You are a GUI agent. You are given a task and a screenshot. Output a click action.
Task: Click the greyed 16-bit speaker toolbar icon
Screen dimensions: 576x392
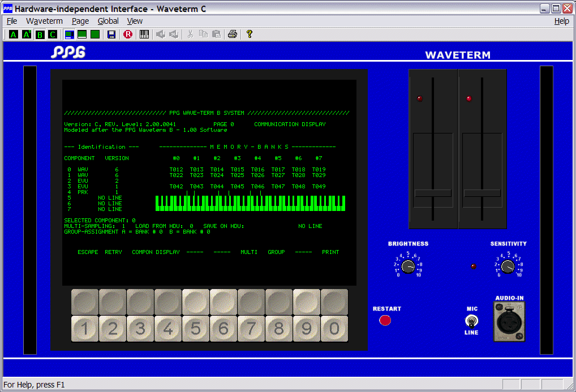point(174,35)
